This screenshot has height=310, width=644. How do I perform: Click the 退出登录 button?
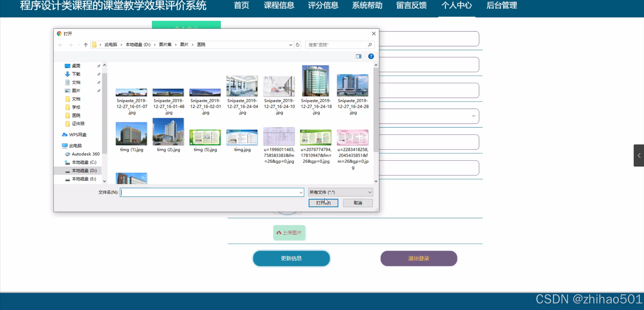419,258
